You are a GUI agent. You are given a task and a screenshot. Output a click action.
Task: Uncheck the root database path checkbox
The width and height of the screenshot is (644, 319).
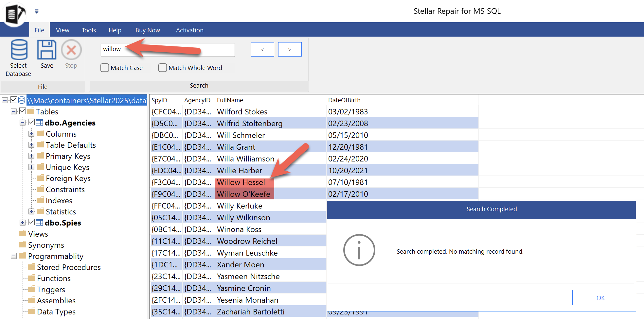pos(14,100)
